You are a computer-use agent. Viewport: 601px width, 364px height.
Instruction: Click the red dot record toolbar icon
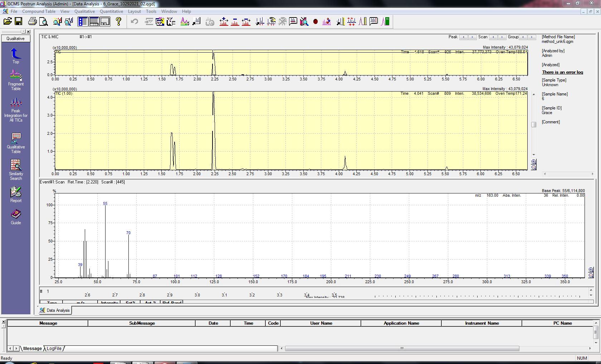click(316, 21)
